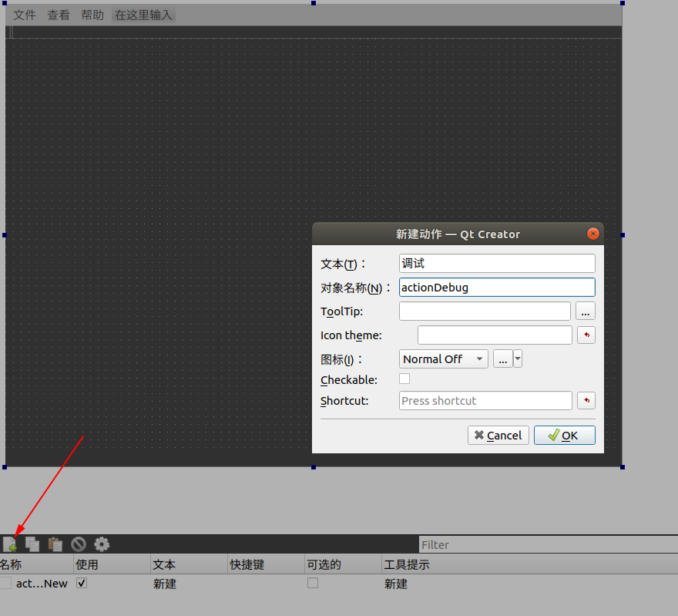Expand the icon source dropdown arrow
The height and width of the screenshot is (616, 678).
(516, 358)
